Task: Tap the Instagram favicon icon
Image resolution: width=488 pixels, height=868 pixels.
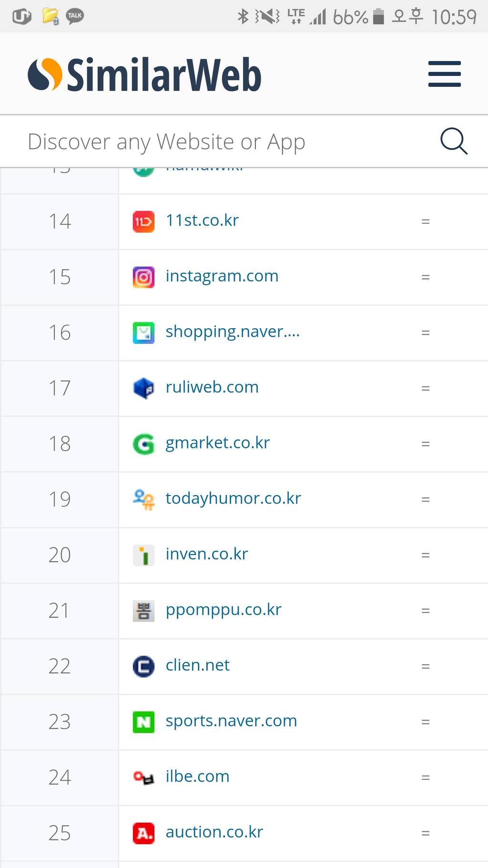Action: tap(143, 277)
